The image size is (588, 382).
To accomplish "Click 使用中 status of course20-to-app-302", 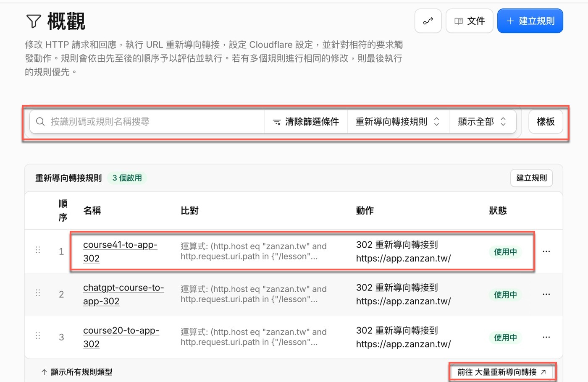I will [505, 338].
